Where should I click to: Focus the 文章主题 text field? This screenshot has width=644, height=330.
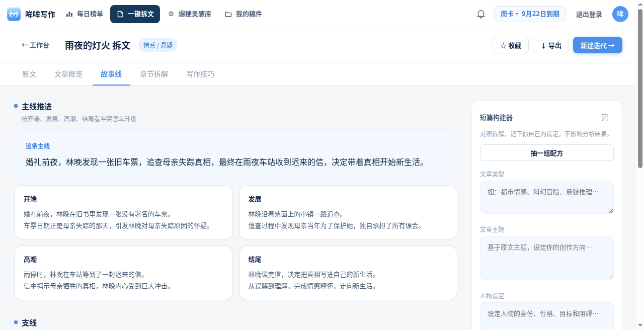click(547, 258)
